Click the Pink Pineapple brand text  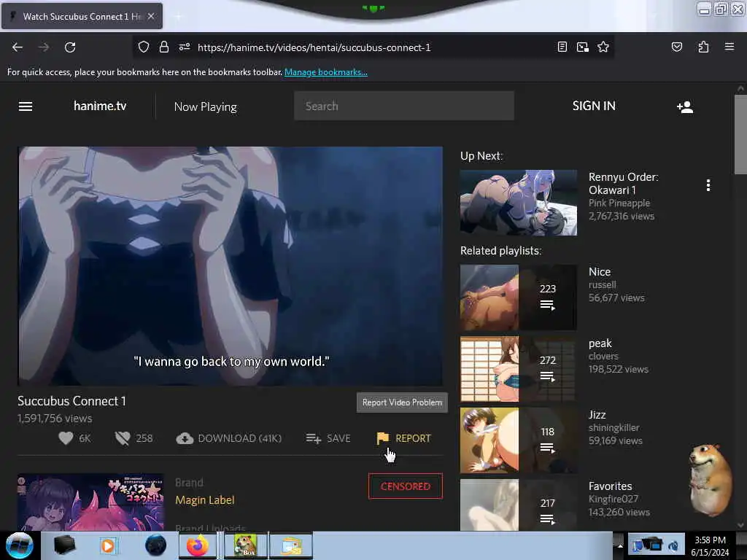[x=619, y=203]
